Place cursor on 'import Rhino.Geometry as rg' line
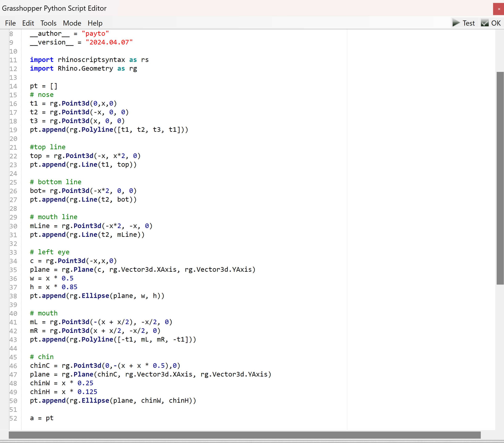The width and height of the screenshot is (504, 443). tap(83, 68)
